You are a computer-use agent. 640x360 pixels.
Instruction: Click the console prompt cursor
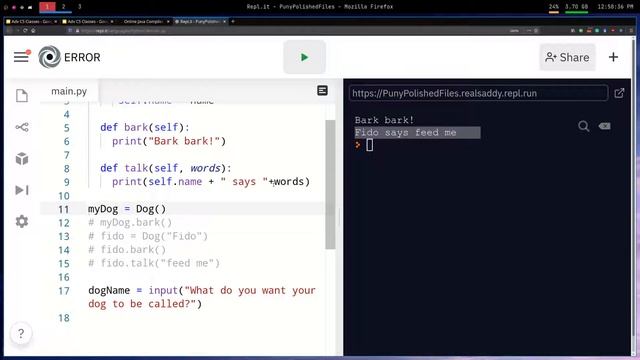369,144
